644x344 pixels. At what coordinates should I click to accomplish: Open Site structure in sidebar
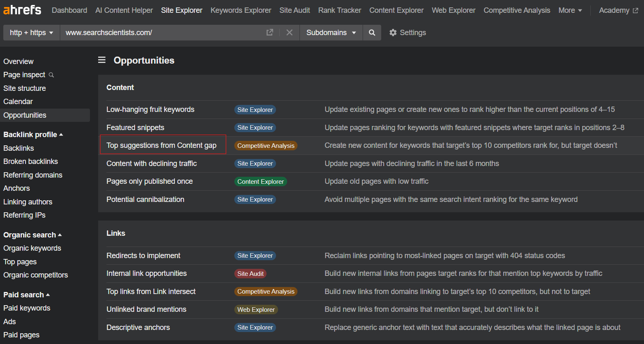[25, 88]
